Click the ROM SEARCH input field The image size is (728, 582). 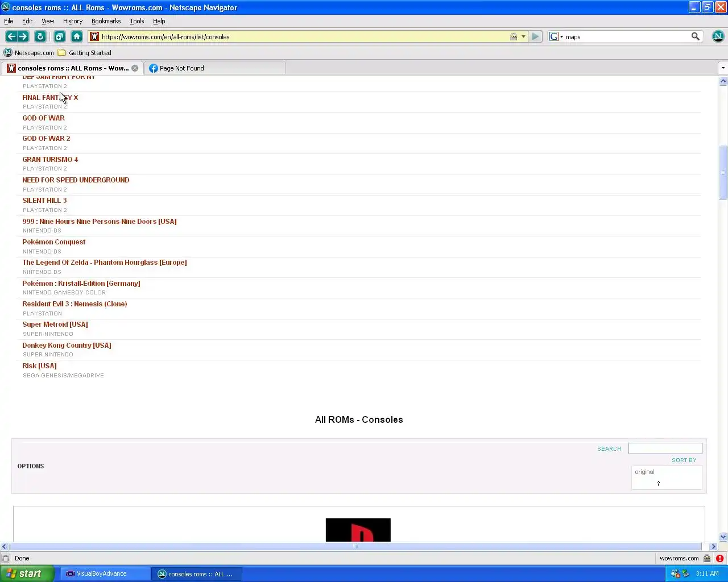[x=665, y=448]
